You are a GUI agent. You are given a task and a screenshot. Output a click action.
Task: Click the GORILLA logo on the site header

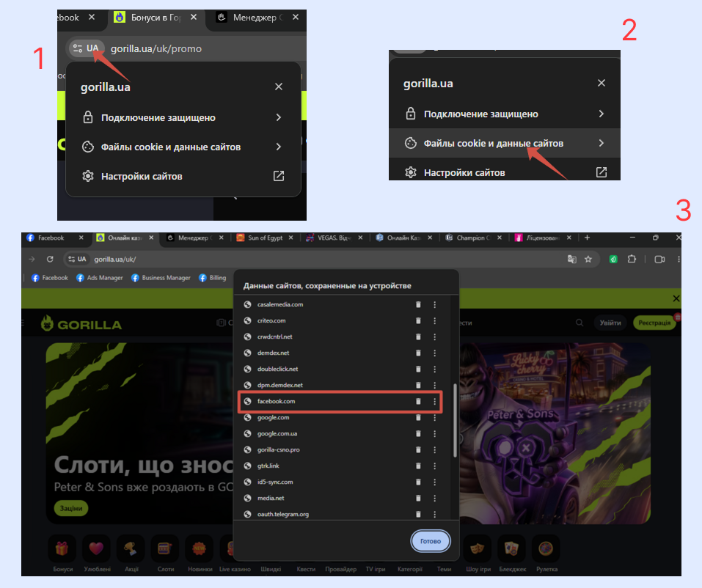click(81, 323)
